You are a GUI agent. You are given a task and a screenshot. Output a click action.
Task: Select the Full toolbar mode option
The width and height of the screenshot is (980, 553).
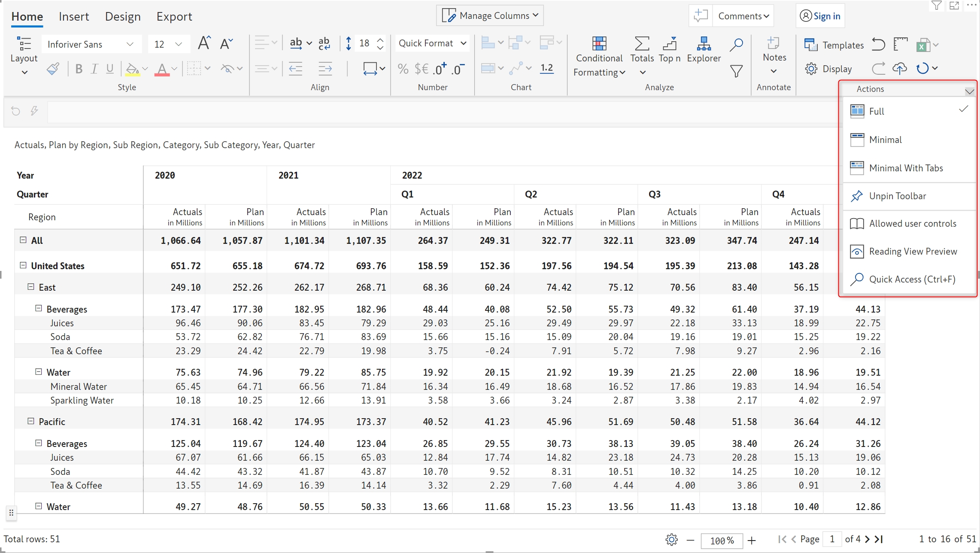coord(876,111)
